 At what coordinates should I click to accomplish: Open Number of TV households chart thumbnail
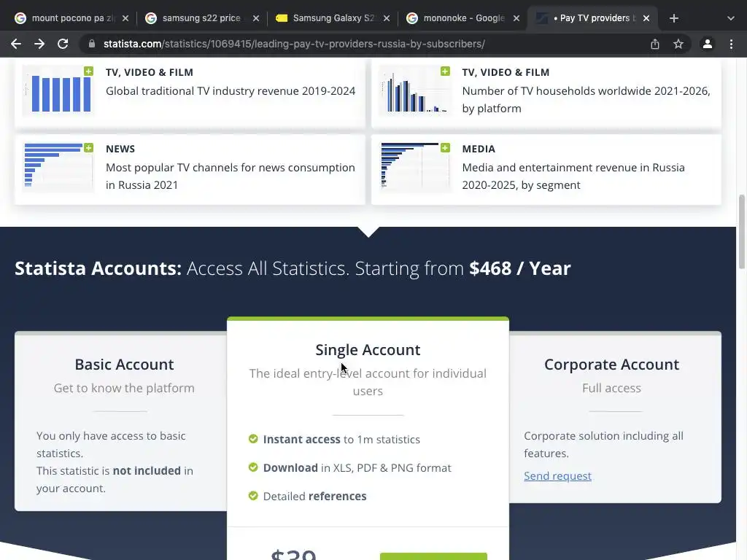coord(414,90)
